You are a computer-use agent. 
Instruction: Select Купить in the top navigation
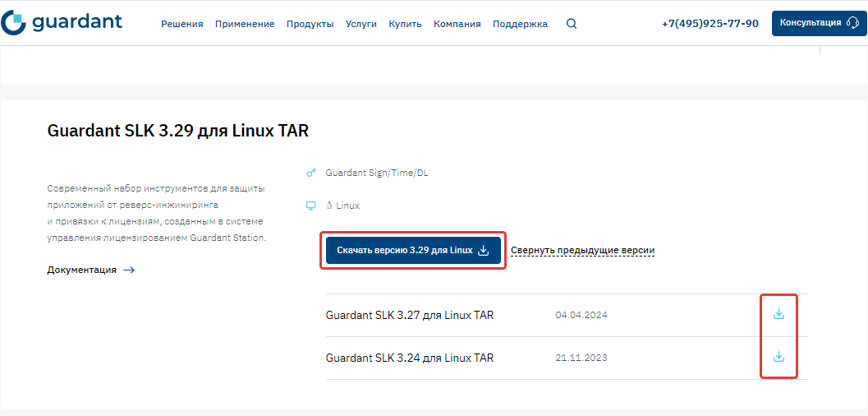point(405,24)
